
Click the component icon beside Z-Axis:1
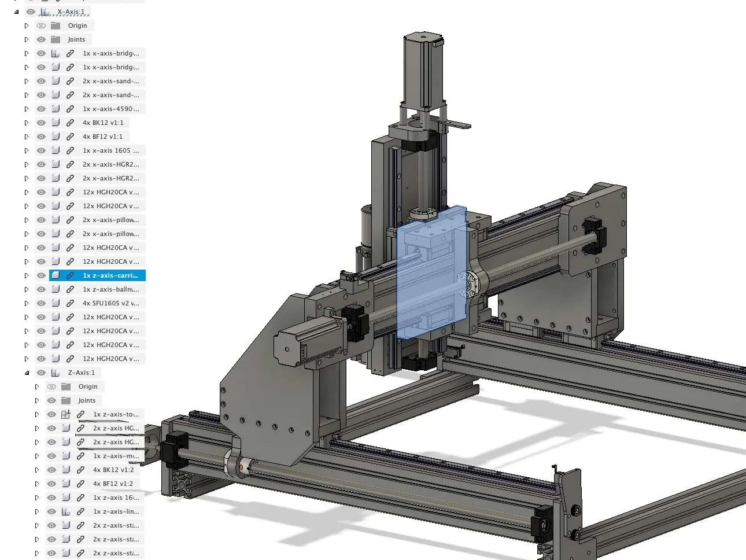point(56,372)
